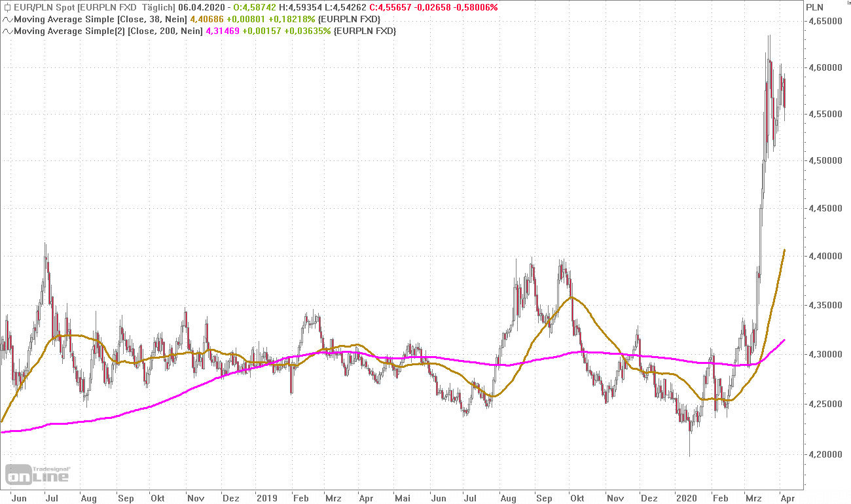Viewport: 851px width, 504px height.
Task: Click the Feb label following 2019
Action: pyautogui.click(x=300, y=497)
